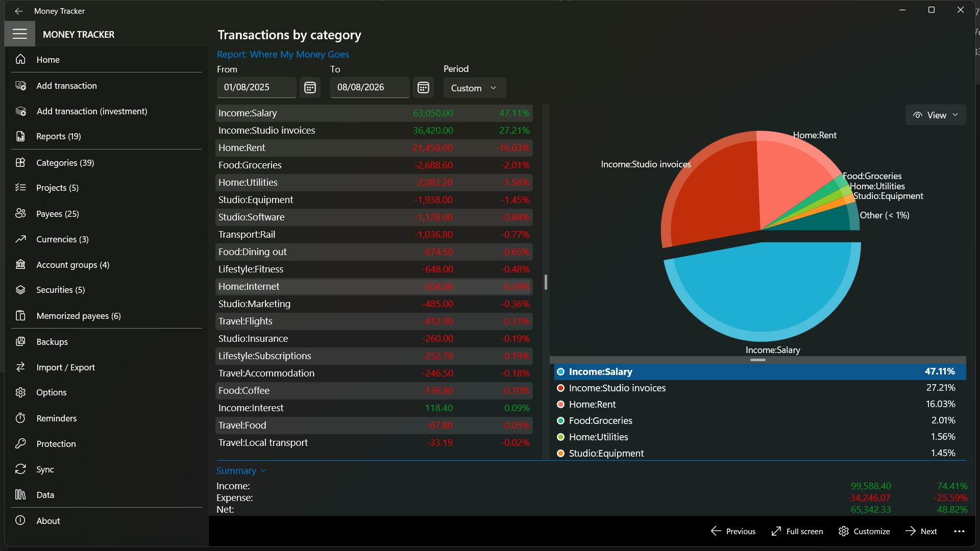Click the Next button
The width and height of the screenshot is (980, 551).
921,531
